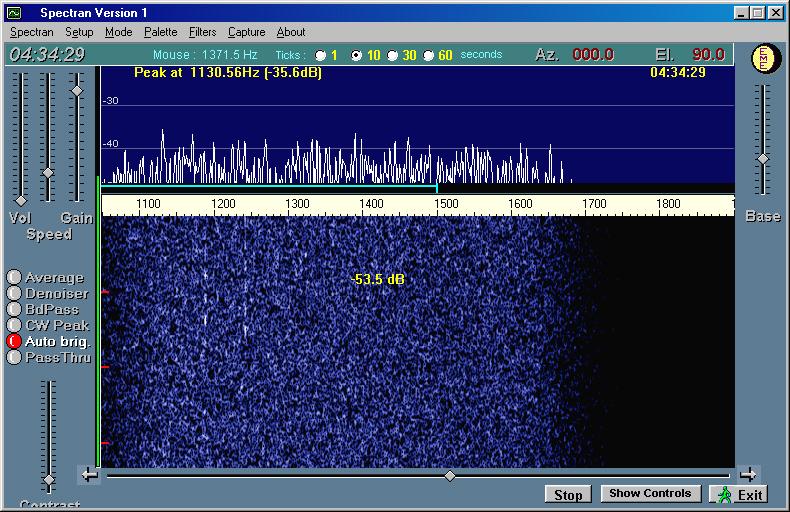Maximize the Spectran window
Viewport: 790px width, 512px height.
(757, 13)
